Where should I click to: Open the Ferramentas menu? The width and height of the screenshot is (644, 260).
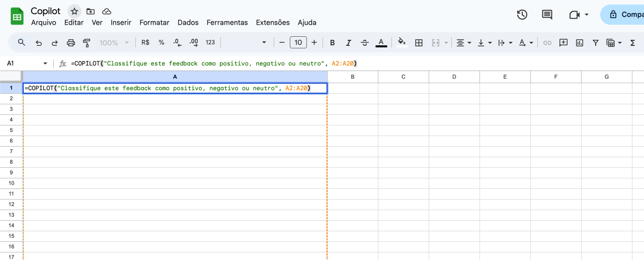(x=227, y=23)
